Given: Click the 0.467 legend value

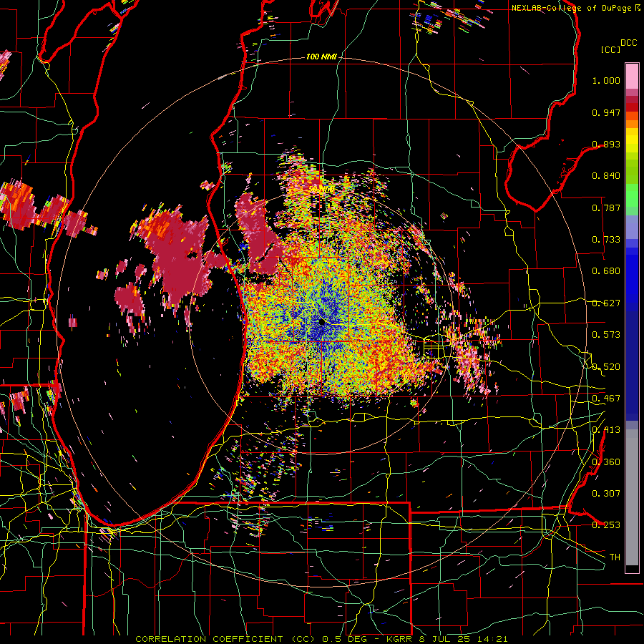Looking at the screenshot, I should point(606,399).
